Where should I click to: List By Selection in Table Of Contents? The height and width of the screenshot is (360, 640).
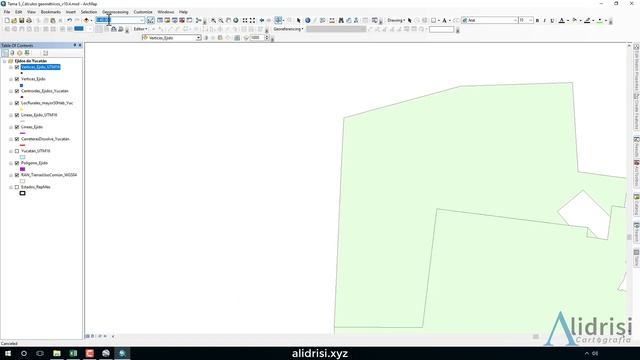27,53
